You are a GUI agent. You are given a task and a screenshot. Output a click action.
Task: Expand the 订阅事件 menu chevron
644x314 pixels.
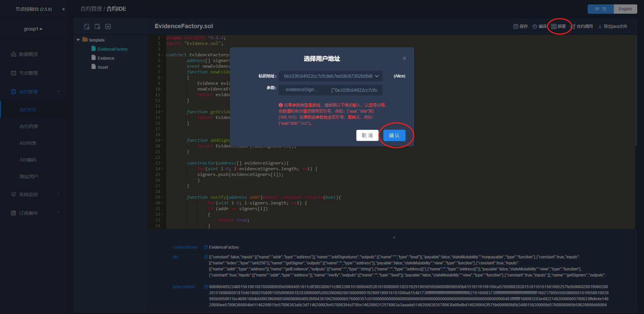click(58, 213)
